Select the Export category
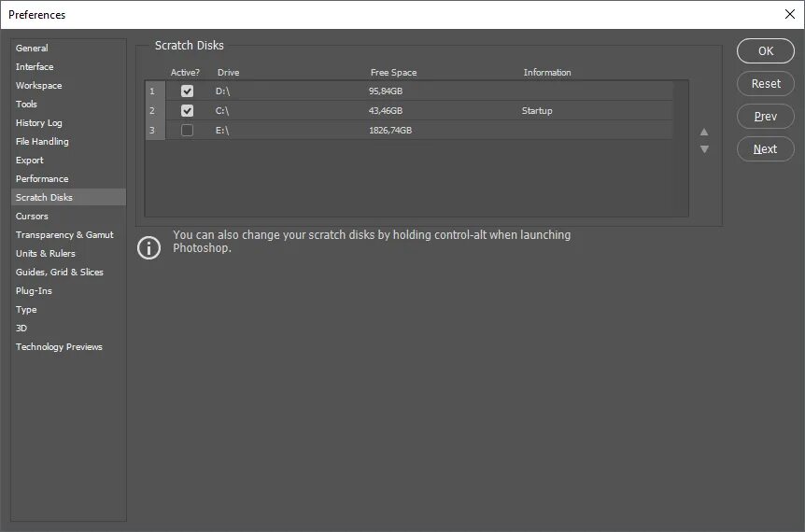805x532 pixels. click(x=29, y=160)
